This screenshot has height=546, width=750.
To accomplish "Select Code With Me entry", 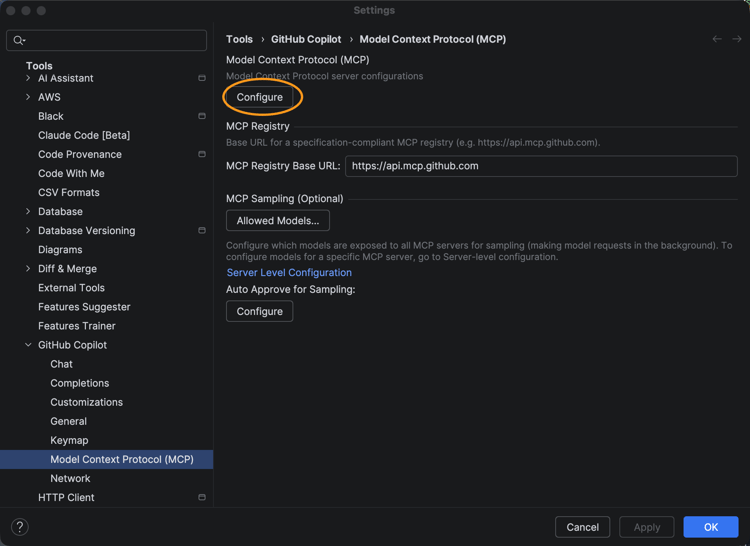I will pos(71,174).
